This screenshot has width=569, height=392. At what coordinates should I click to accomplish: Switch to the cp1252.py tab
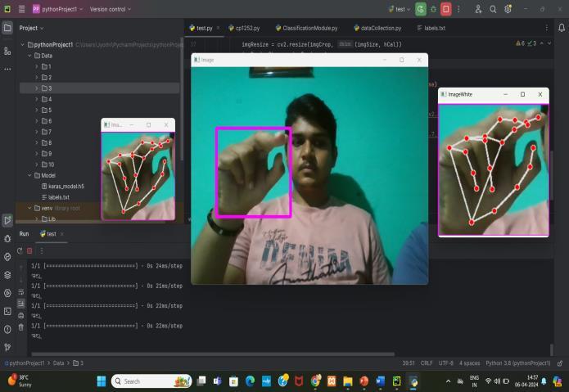244,28
